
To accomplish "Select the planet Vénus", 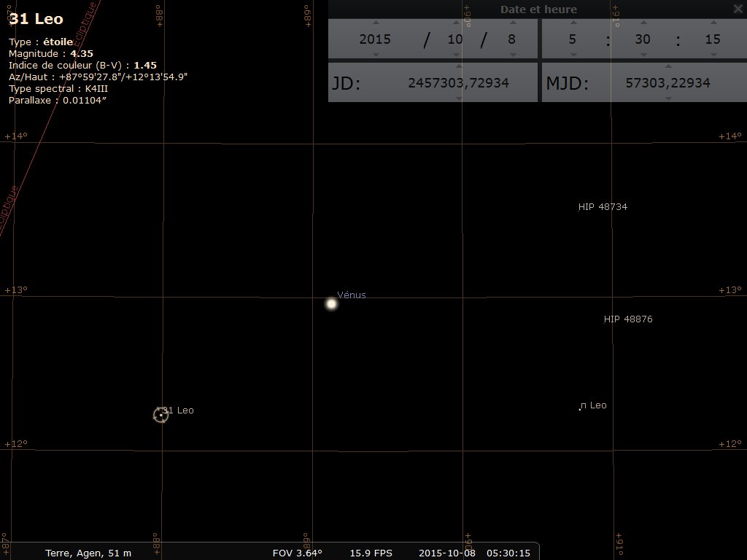I will [x=331, y=303].
